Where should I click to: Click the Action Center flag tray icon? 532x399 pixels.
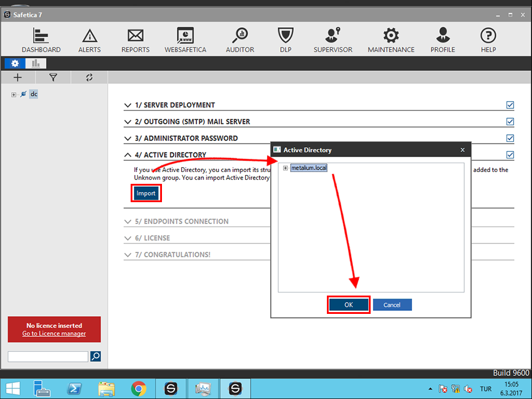click(443, 389)
